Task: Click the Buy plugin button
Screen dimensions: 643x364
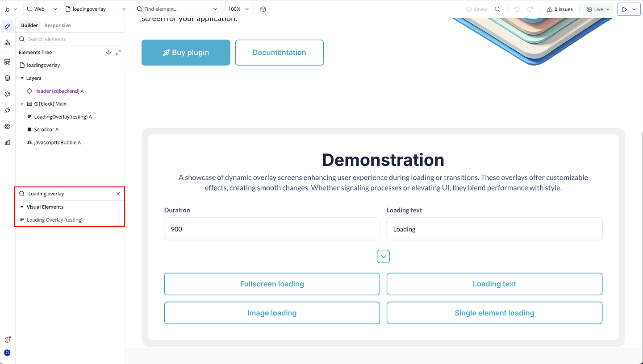Action: click(186, 53)
